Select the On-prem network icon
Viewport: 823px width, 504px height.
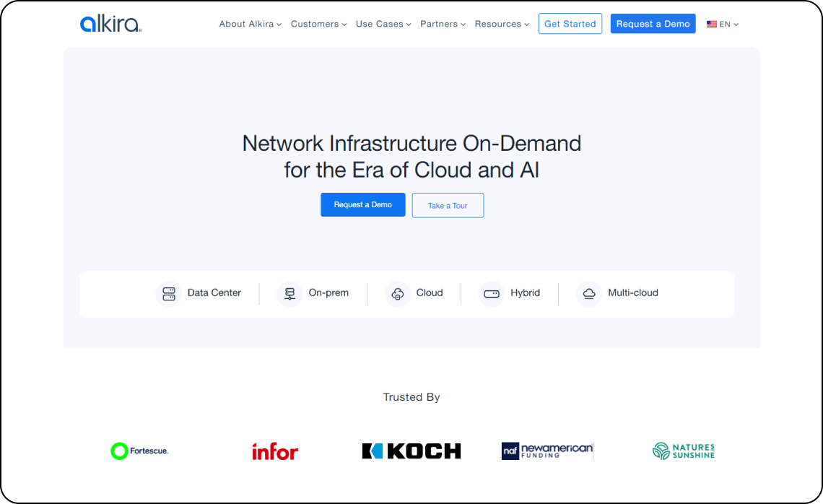[x=289, y=294]
